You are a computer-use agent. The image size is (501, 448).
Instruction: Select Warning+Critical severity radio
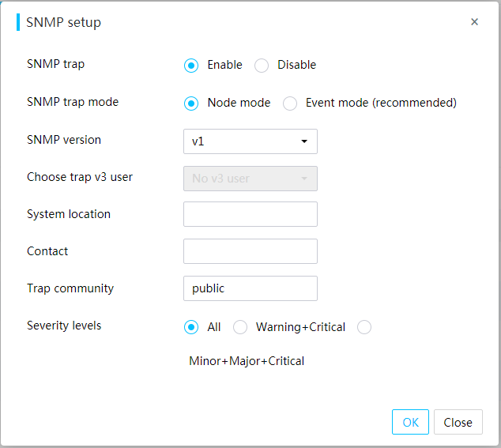(240, 327)
